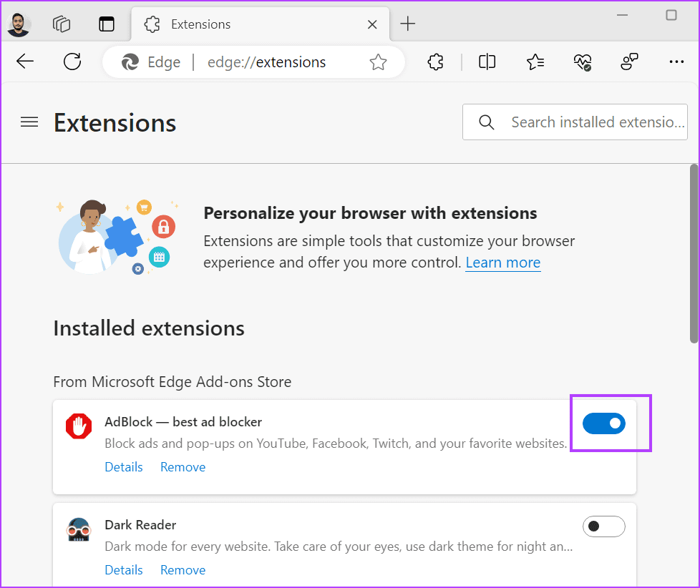Open the tab actions menu icon
The width and height of the screenshot is (700, 588).
[x=106, y=24]
